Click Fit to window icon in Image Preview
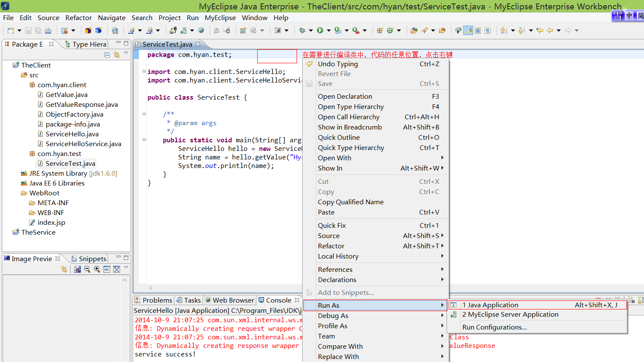Viewport: 644px width, 362px height. [x=117, y=269]
